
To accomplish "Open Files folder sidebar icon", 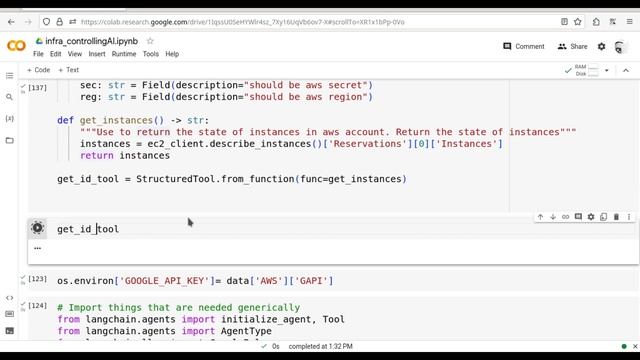I will [x=9, y=140].
